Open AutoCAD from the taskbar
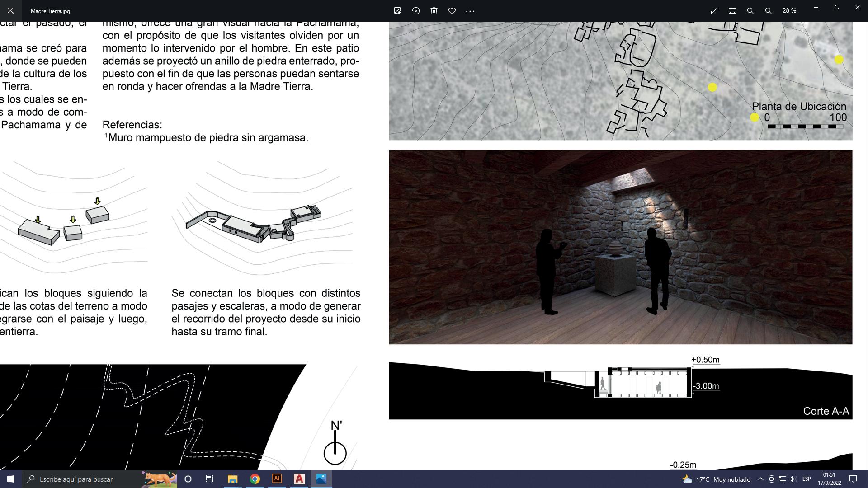The width and height of the screenshot is (868, 488). click(299, 479)
